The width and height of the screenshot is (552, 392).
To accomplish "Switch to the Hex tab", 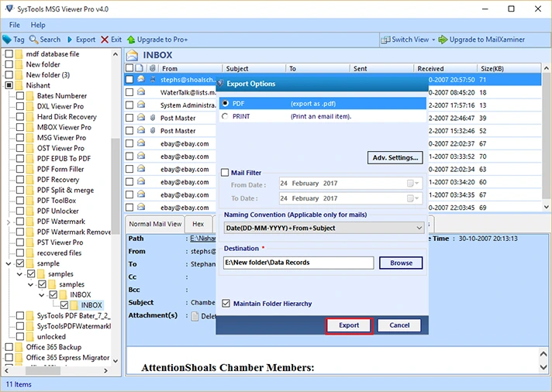I will click(198, 224).
